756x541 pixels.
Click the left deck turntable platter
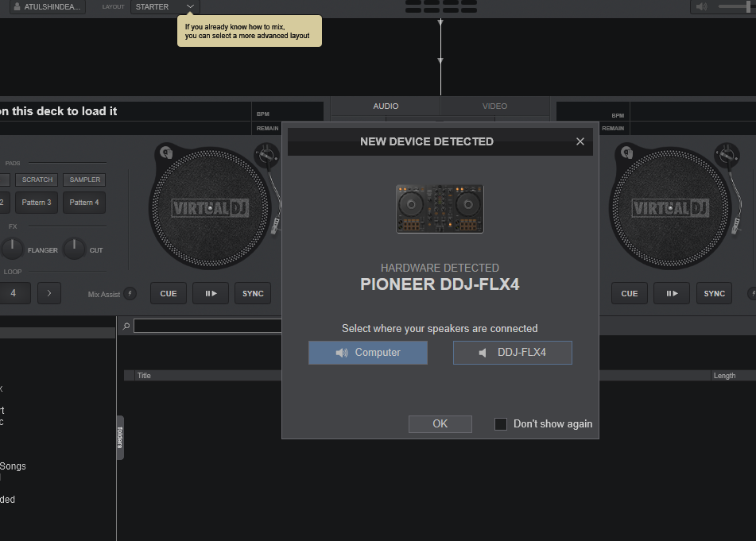pyautogui.click(x=210, y=208)
